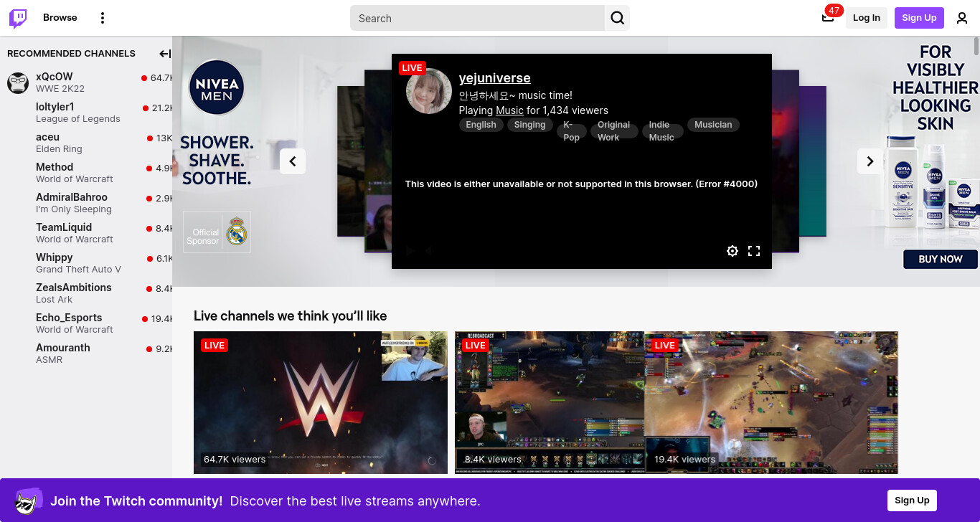Screen dimensions: 980x522
Task: Open the Music category link
Action: 509,110
